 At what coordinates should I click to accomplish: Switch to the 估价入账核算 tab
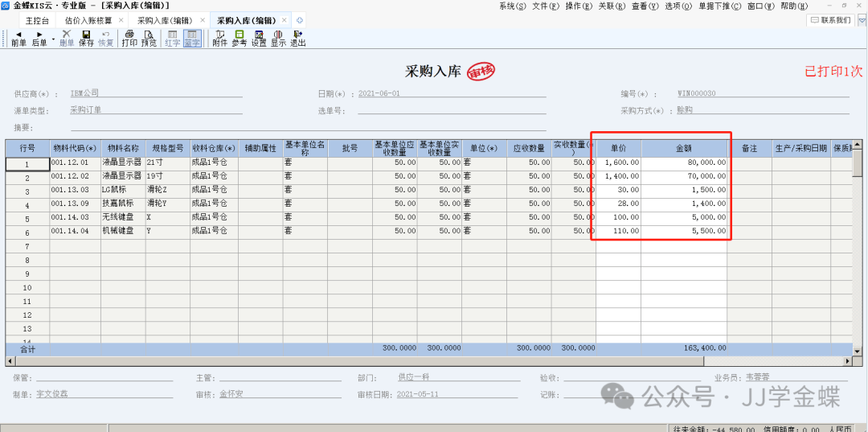tap(89, 20)
